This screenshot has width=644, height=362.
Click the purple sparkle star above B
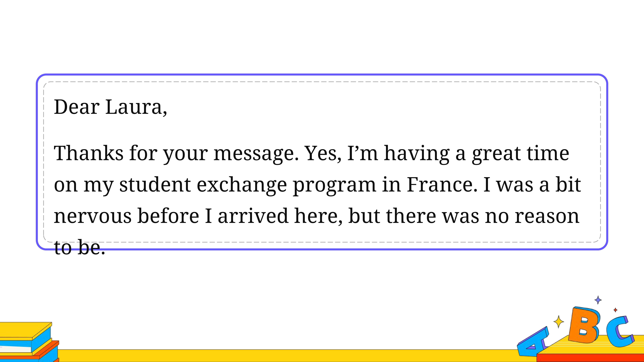[598, 300]
